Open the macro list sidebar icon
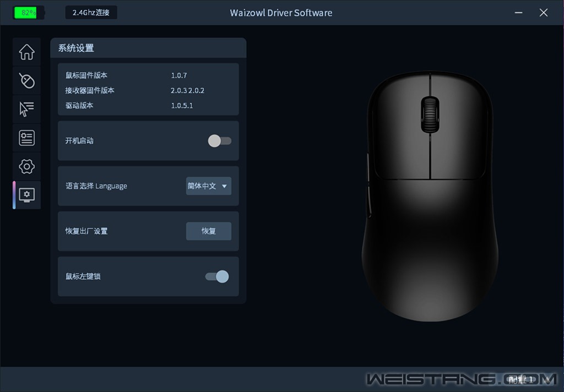This screenshot has height=392, width=564. [x=26, y=138]
